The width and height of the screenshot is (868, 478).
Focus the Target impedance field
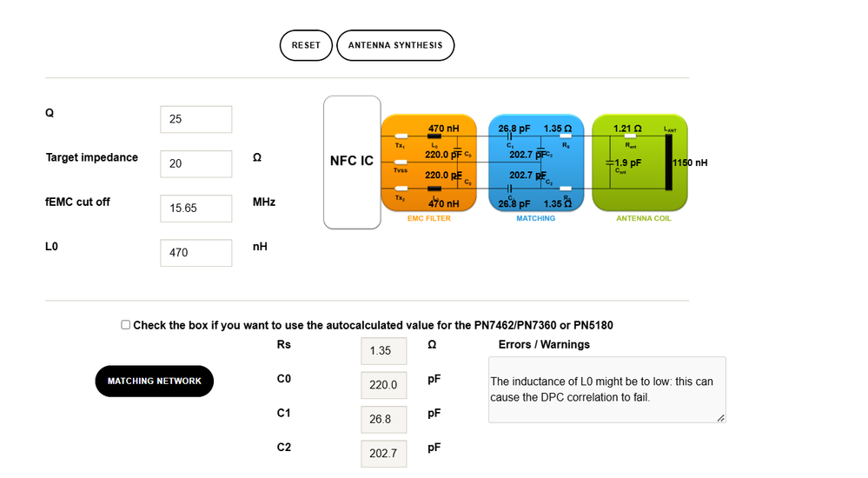pos(195,163)
